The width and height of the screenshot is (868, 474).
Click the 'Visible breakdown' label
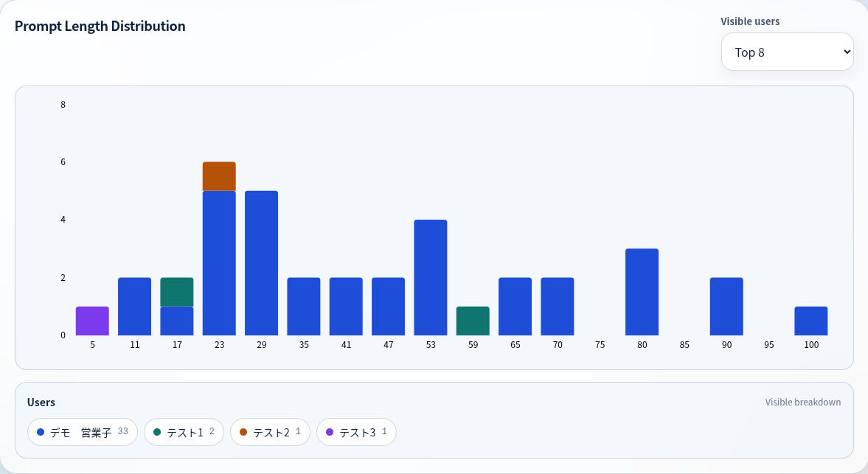tap(802, 402)
